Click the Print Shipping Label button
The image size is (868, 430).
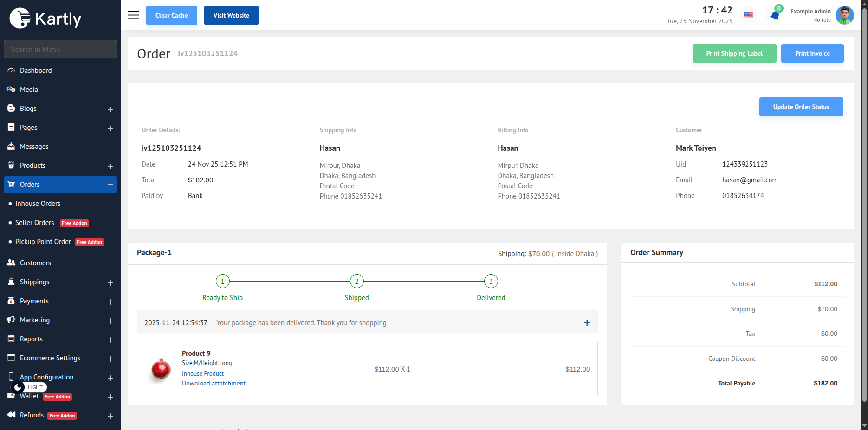coord(734,53)
